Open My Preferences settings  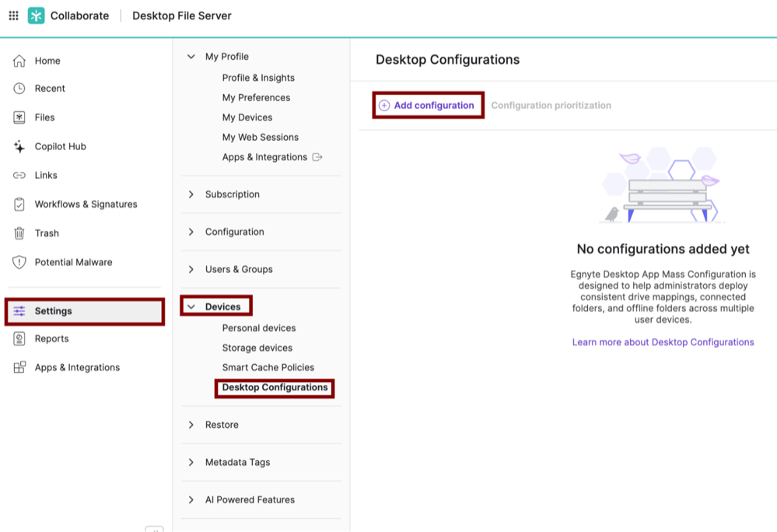click(256, 97)
